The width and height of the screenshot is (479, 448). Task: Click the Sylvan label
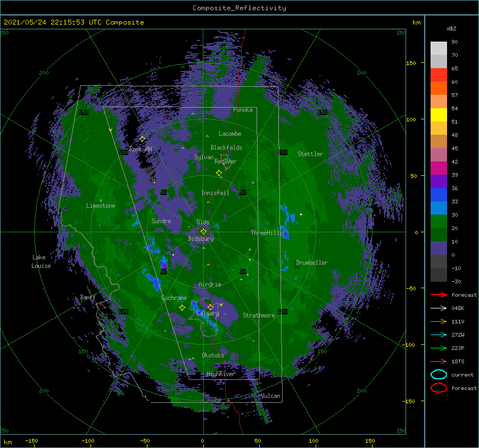point(204,157)
